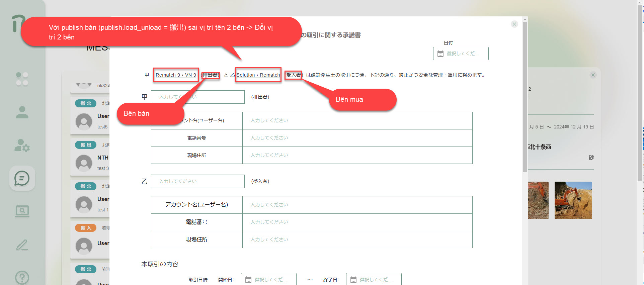This screenshot has height=285, width=644.
Task: Open the help question mark icon
Action: pos(22,277)
